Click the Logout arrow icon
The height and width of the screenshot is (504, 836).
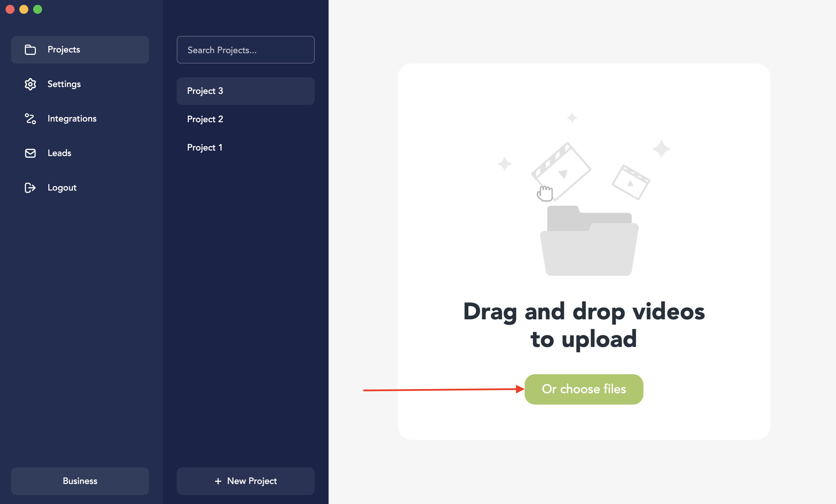click(x=30, y=188)
